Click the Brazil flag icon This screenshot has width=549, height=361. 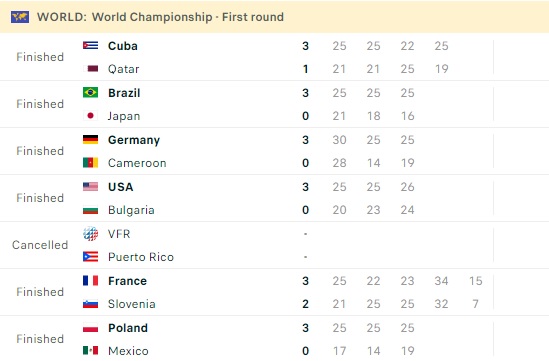[x=90, y=92]
